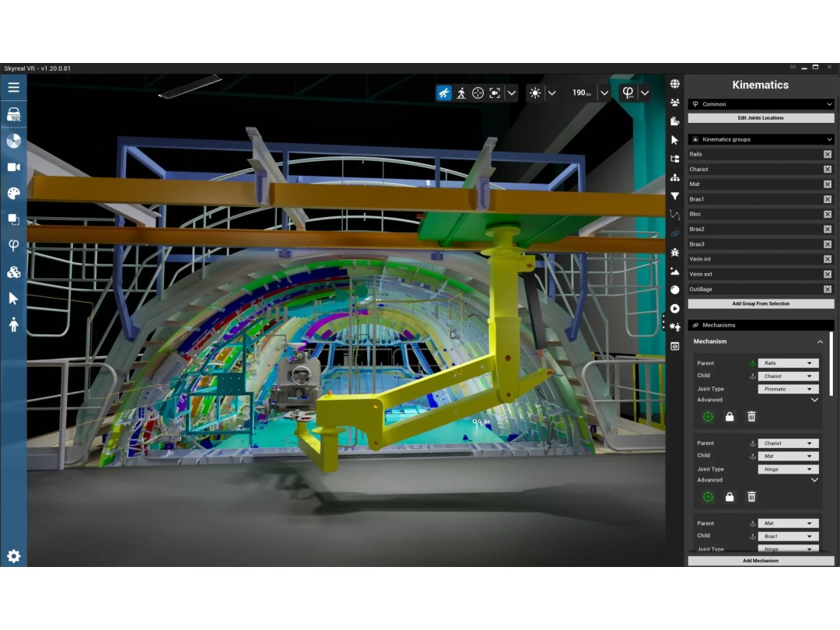Screen dimensions: 840x630
Task: Activate the fly navigation mode icon
Action: pyautogui.click(x=443, y=93)
